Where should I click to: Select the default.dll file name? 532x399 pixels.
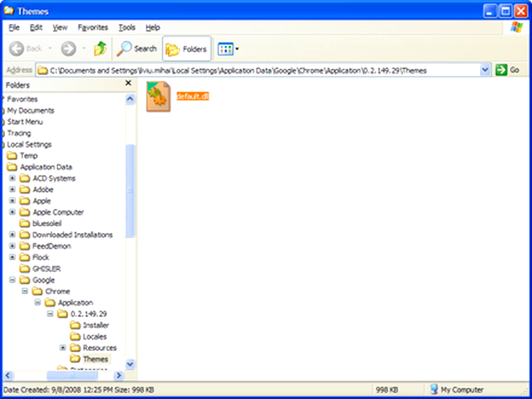pos(192,96)
